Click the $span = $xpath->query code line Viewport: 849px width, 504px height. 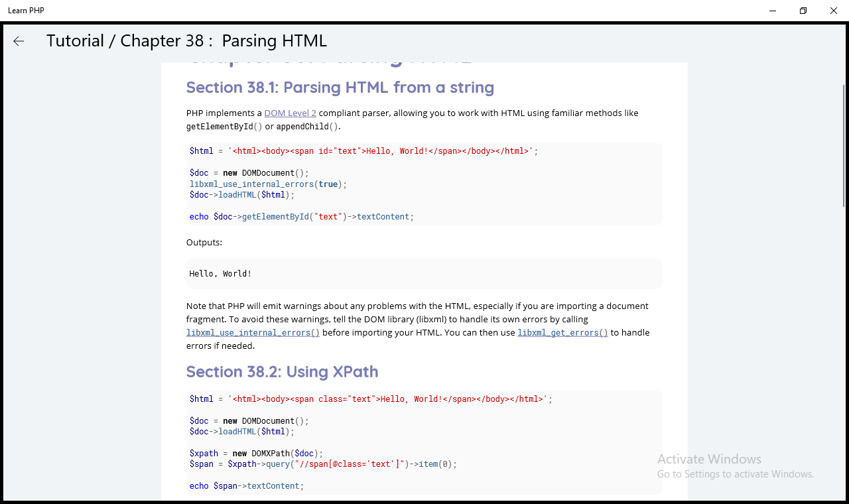click(x=323, y=464)
